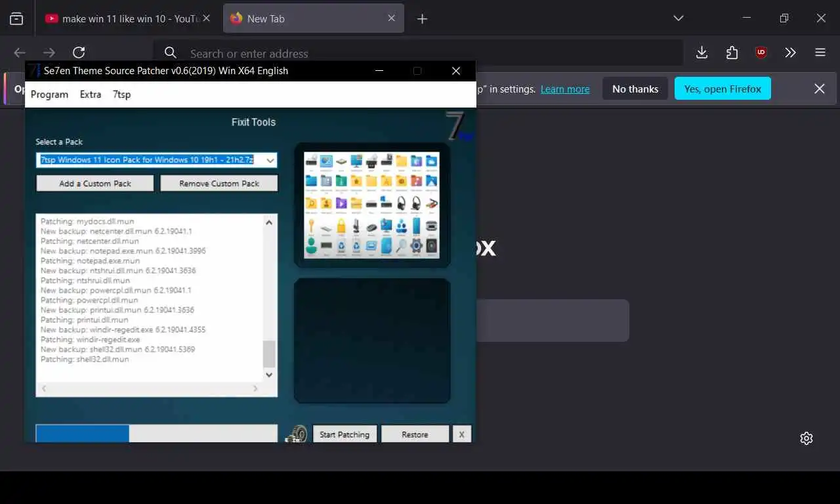Show more Firefox toolbar tools chevrons
The height and width of the screenshot is (504, 840).
(791, 52)
